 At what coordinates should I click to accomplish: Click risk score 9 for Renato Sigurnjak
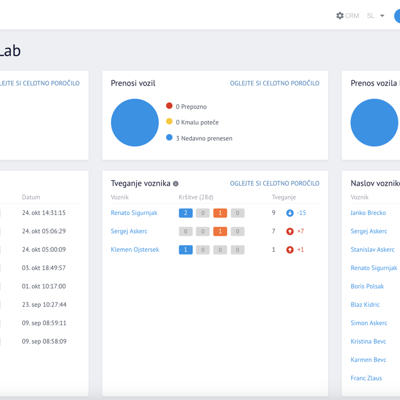pyautogui.click(x=273, y=213)
